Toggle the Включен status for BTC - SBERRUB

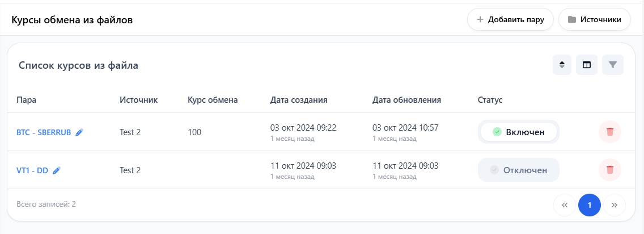518,132
